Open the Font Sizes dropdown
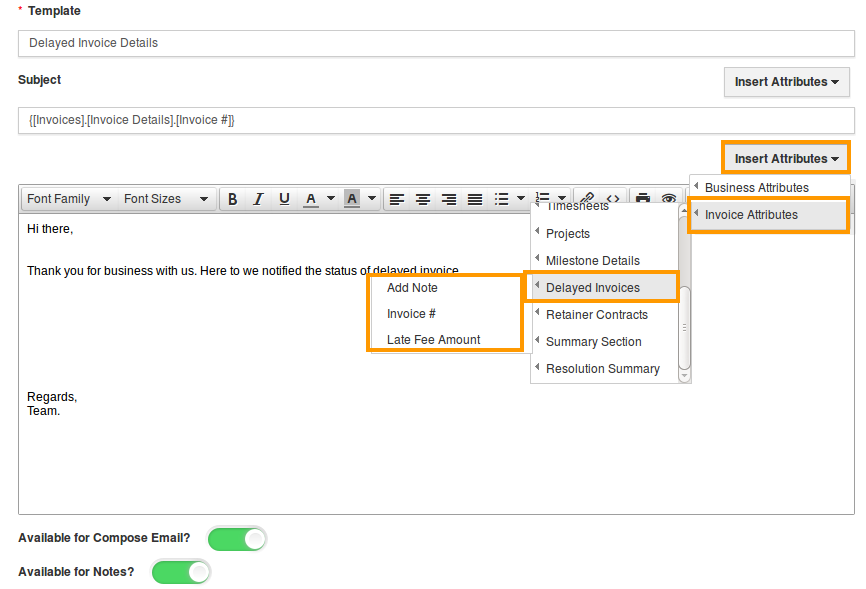 coord(165,199)
